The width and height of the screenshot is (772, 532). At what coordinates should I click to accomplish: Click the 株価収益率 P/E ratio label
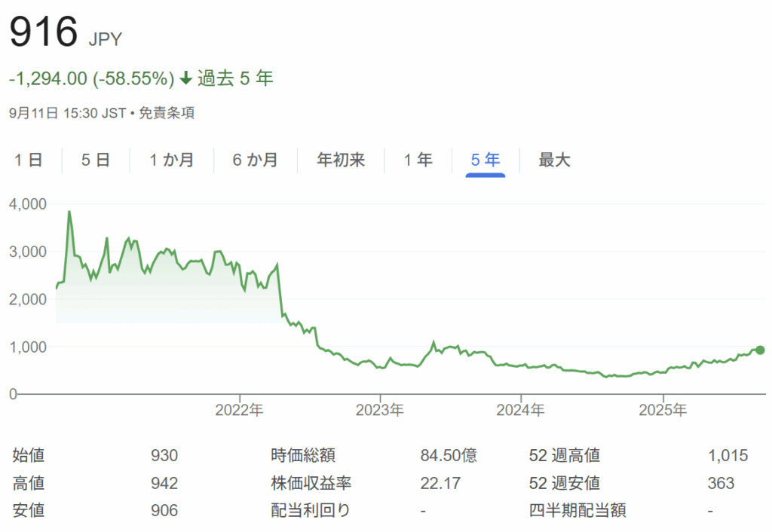click(x=311, y=483)
